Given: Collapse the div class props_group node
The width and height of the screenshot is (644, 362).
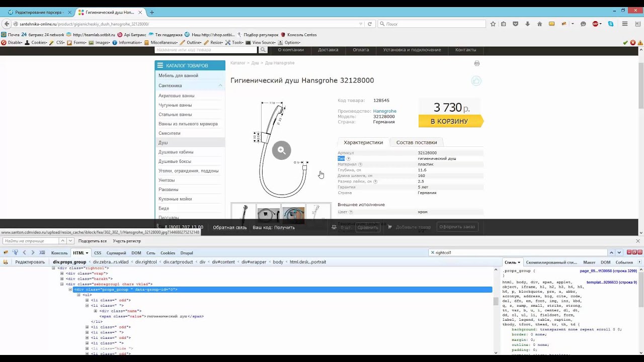Looking at the screenshot, I should [70, 290].
